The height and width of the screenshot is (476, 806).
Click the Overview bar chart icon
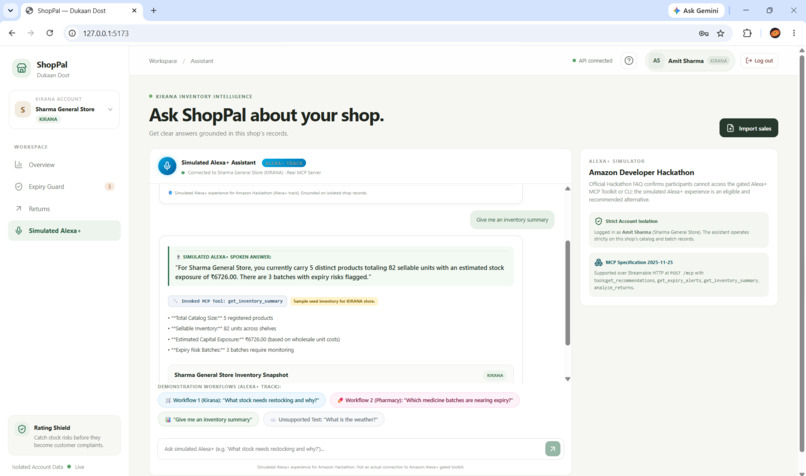(x=19, y=165)
